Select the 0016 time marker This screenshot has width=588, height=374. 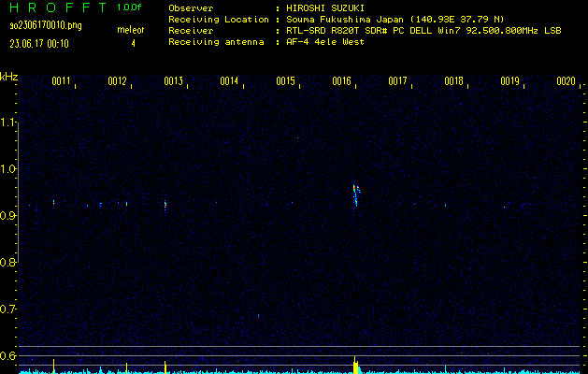click(x=342, y=81)
